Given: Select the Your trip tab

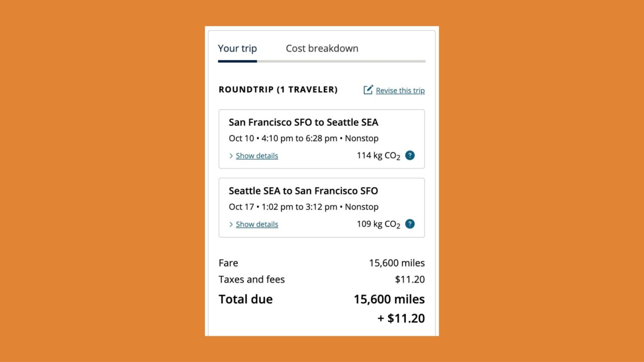Looking at the screenshot, I should pos(237,48).
